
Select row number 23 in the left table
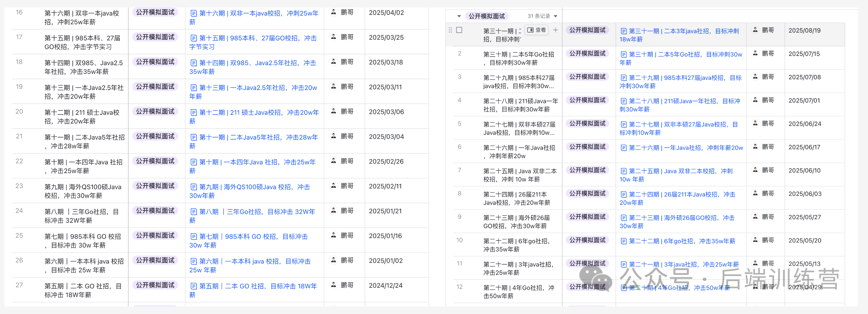tap(19, 186)
